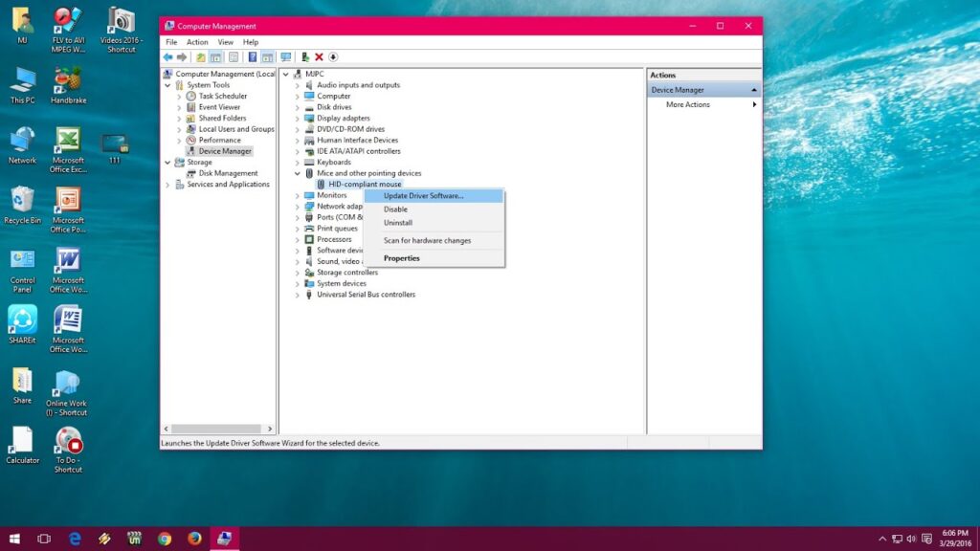Open Firefox from the taskbar
Screen dimensions: 980x551
point(194,539)
